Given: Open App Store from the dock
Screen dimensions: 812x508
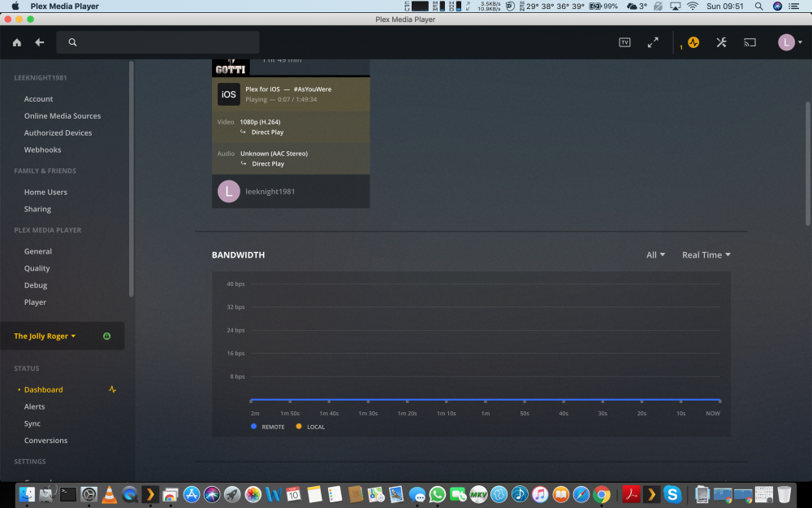Looking at the screenshot, I should pos(191,494).
